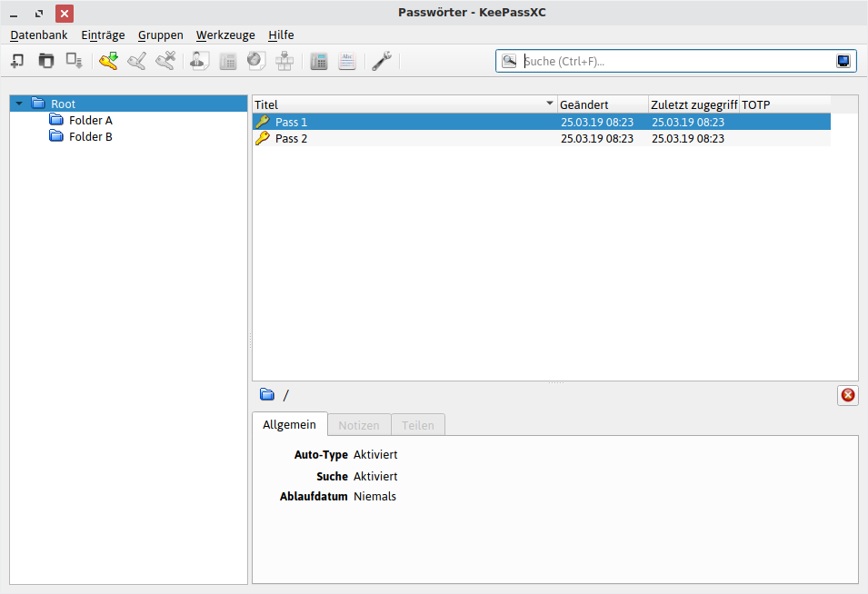
Task: Click the blue icon at search box end
Action: [x=843, y=61]
